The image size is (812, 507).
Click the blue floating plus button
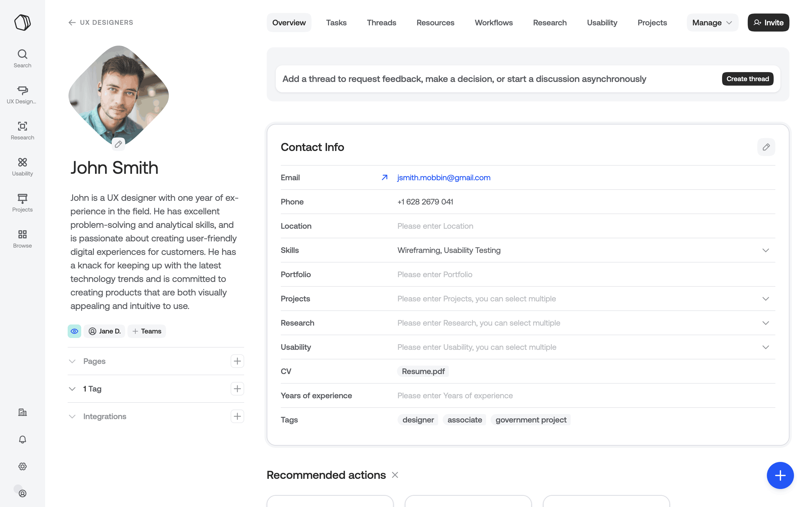pos(780,475)
